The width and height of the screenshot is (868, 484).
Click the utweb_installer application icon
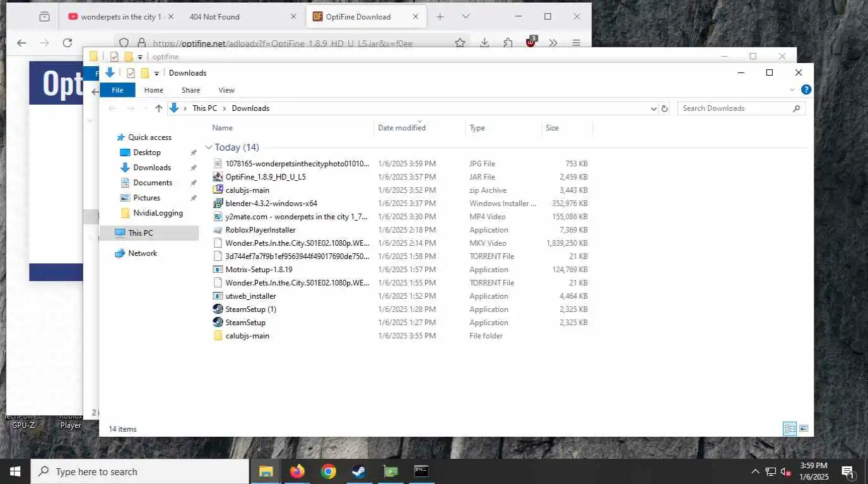(218, 296)
